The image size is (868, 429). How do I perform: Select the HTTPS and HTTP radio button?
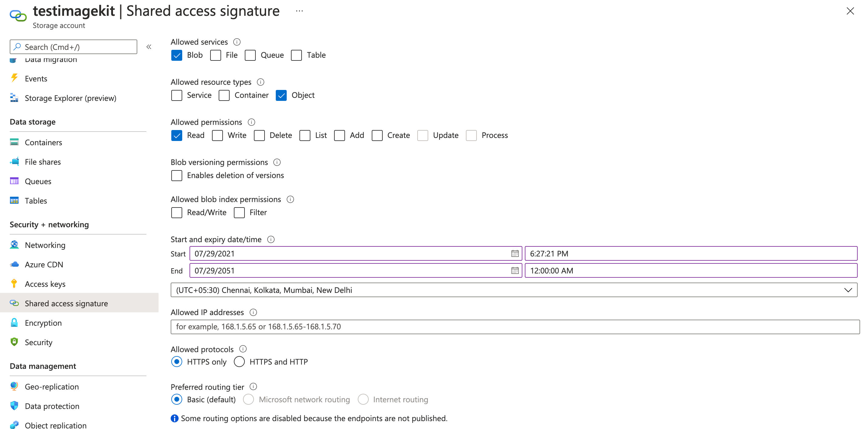[239, 362]
